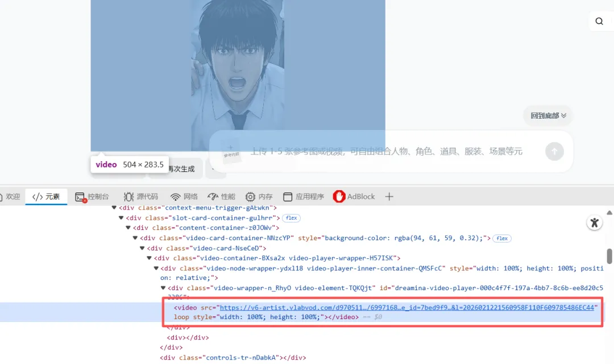The width and height of the screenshot is (614, 364).
Task: Open the v6-artist.vlabvod.com video src link
Action: click(x=407, y=308)
